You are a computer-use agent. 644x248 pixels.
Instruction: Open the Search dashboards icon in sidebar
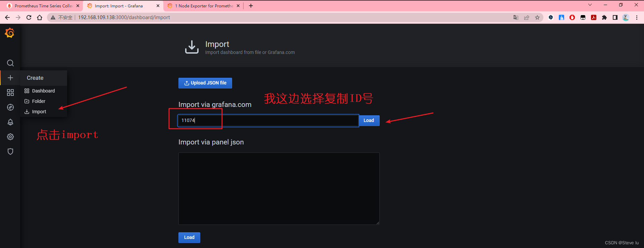[x=10, y=63]
